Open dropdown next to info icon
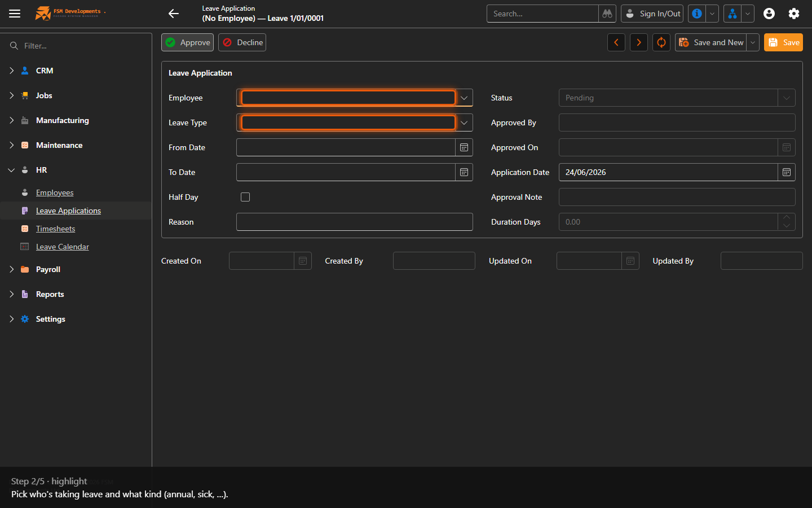This screenshot has height=508, width=812. pyautogui.click(x=712, y=14)
